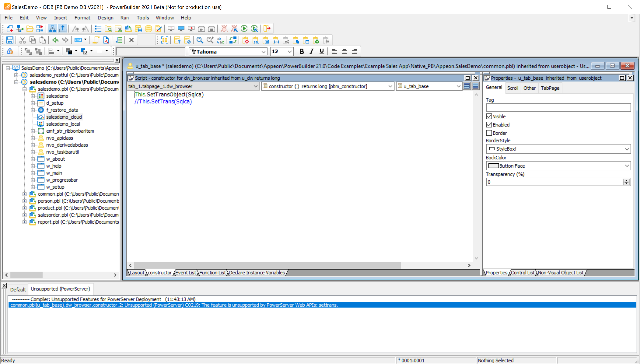Viewport: 640px width, 364px height.
Task: Save with the floppy disk icon
Action: pos(10,40)
